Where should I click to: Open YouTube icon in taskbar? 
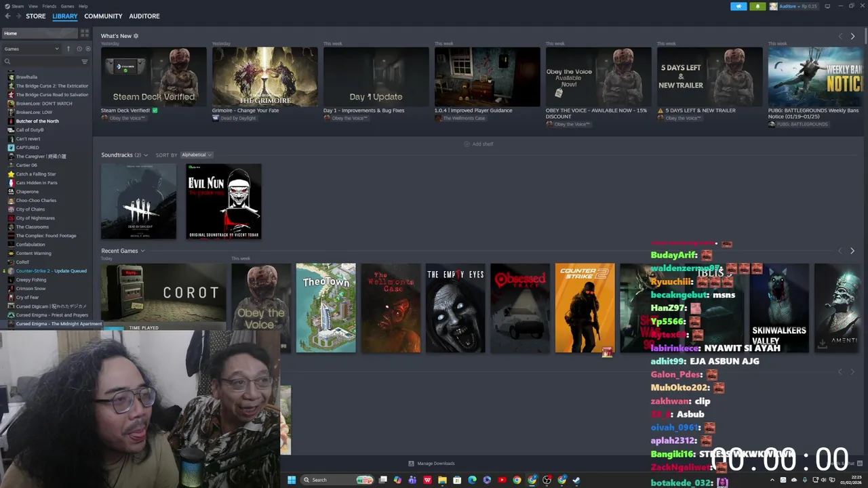pos(502,480)
